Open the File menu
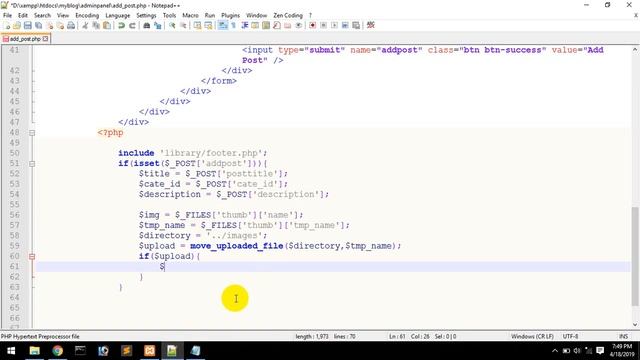Screen dimensions: 640x360 [x=7, y=15]
